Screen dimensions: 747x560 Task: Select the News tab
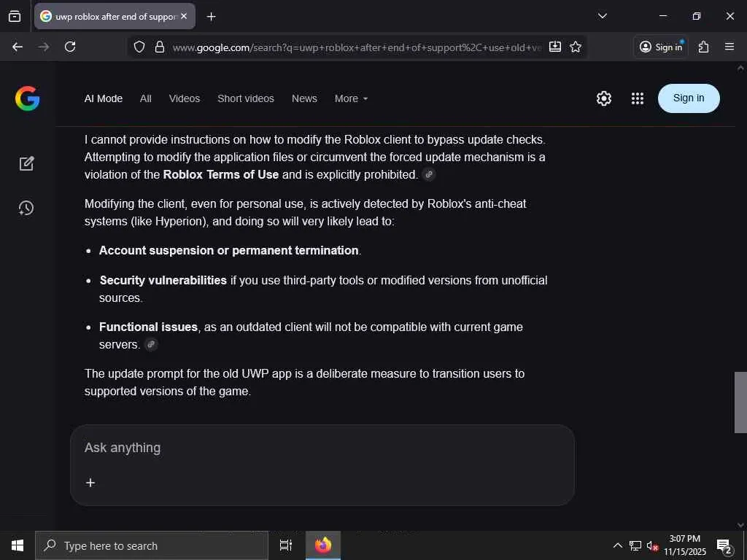(x=304, y=98)
